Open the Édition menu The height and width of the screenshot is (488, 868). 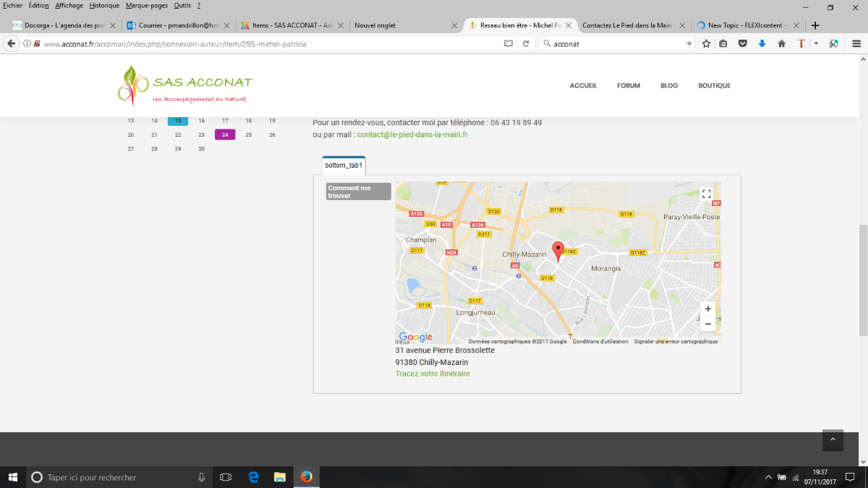39,5
